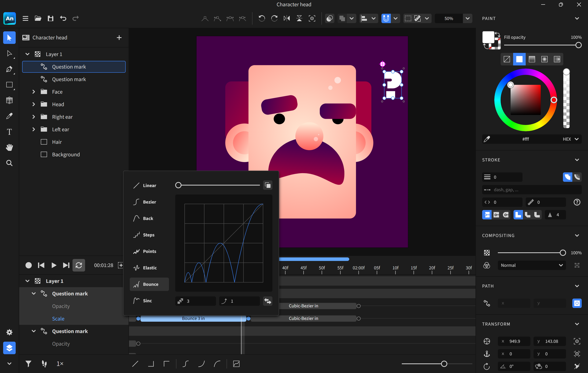Open the settings gear at bottom left

point(9,332)
